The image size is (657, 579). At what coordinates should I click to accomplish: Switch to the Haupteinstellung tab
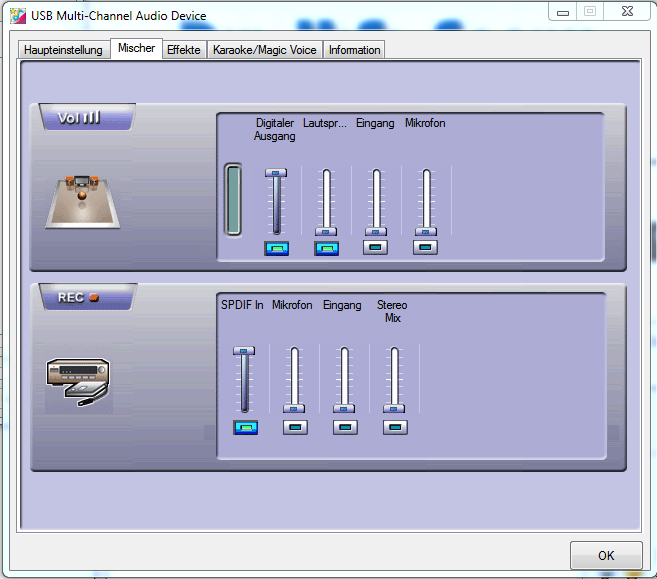(x=64, y=50)
